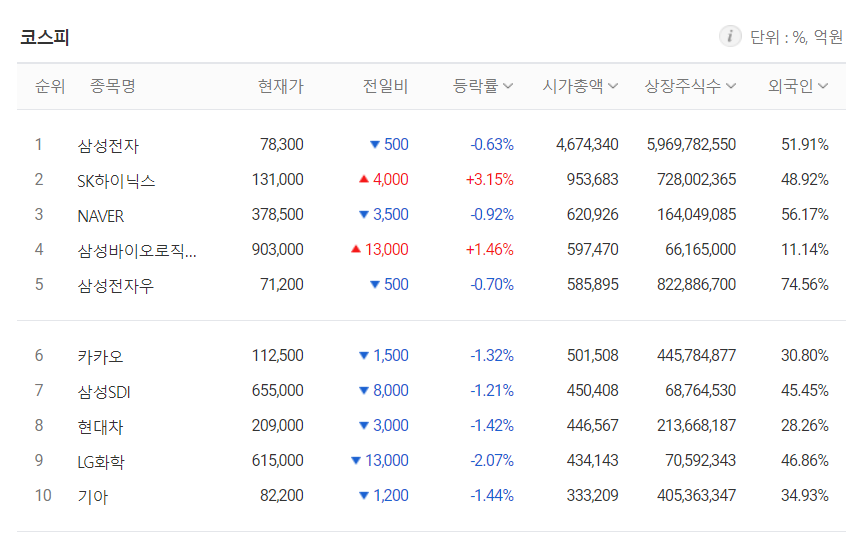
Task: Open 카카오 stock link
Action: (x=100, y=356)
